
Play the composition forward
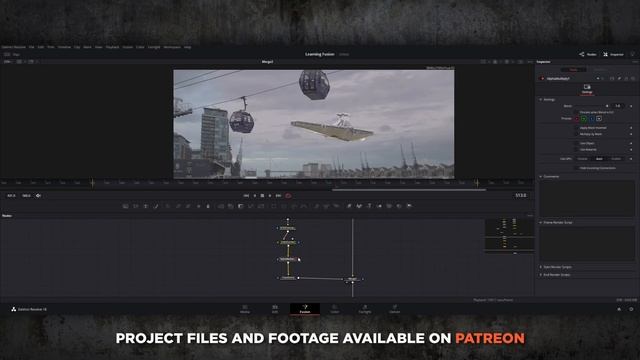click(x=270, y=196)
